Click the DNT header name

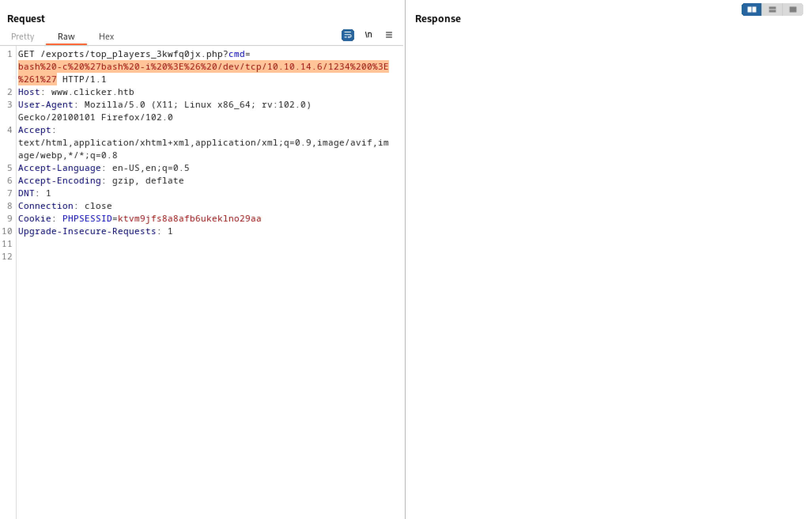26,193
